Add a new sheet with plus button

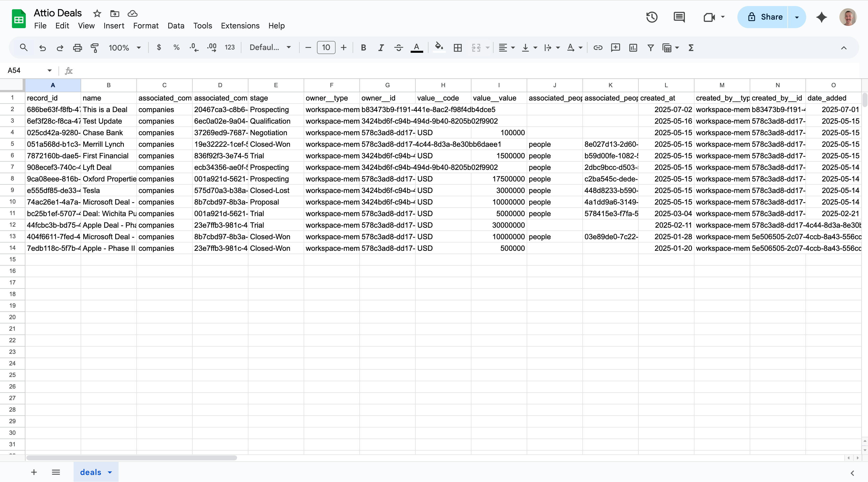(x=34, y=472)
